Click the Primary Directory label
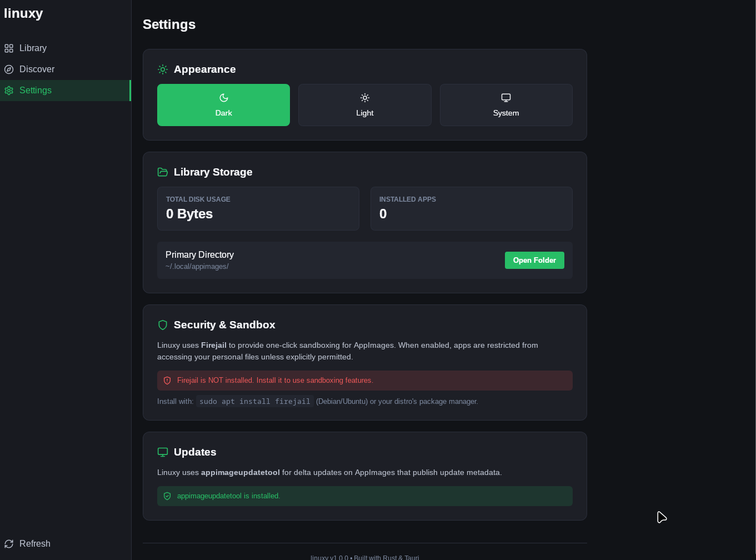The width and height of the screenshot is (756, 560). (199, 254)
